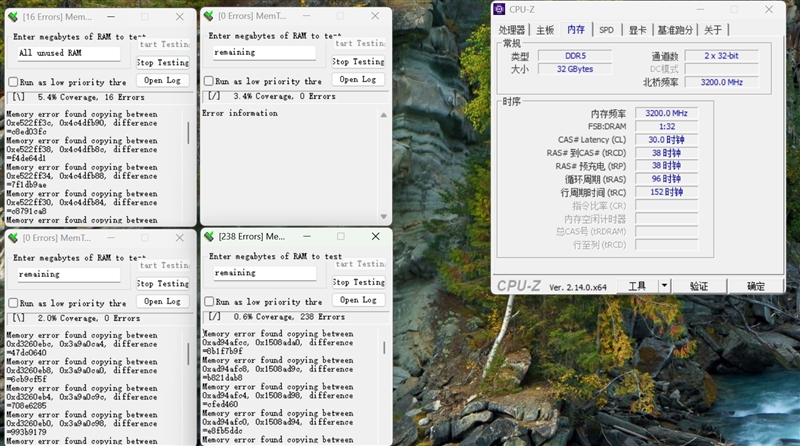Image resolution: width=800 pixels, height=446 pixels.
Task: Open Log in the 238 Errors MemTest window
Action: click(357, 300)
